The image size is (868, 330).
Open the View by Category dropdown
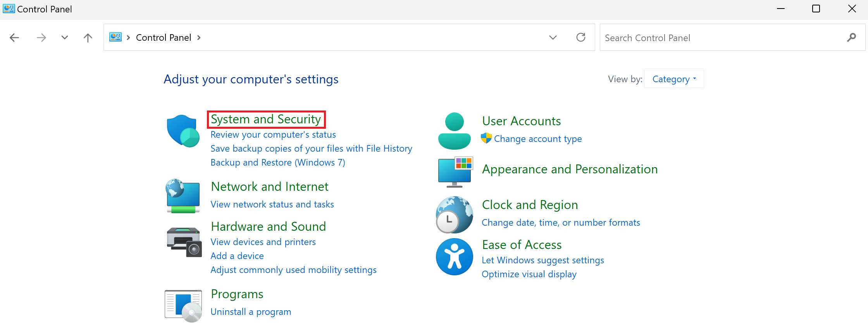(x=674, y=79)
